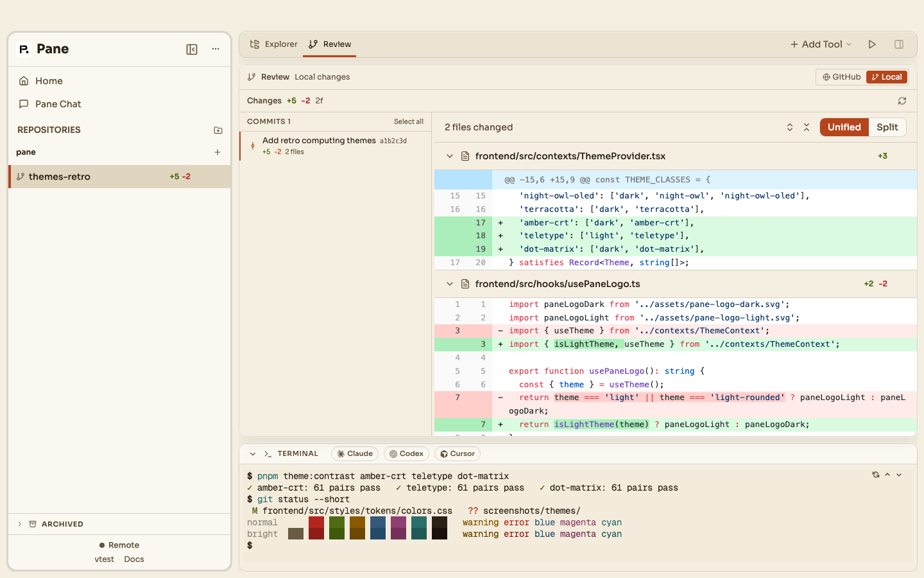The height and width of the screenshot is (578, 924).
Task: Click the Remote status indicator
Action: coord(119,545)
